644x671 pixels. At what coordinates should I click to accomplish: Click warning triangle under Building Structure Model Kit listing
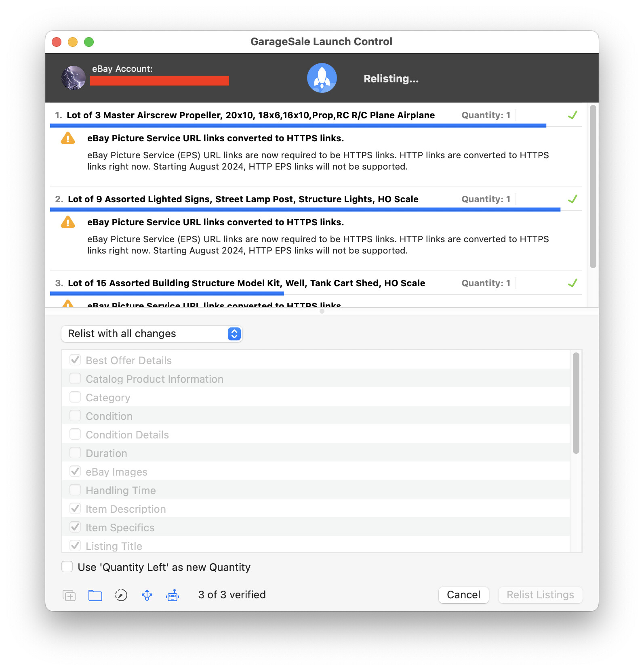click(68, 304)
